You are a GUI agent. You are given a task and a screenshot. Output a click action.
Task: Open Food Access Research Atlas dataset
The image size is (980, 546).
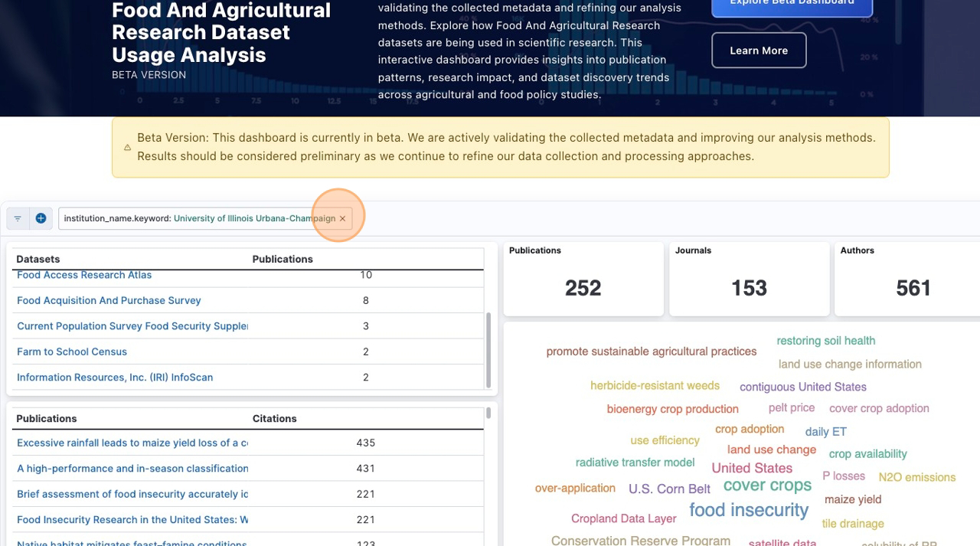[x=84, y=275]
